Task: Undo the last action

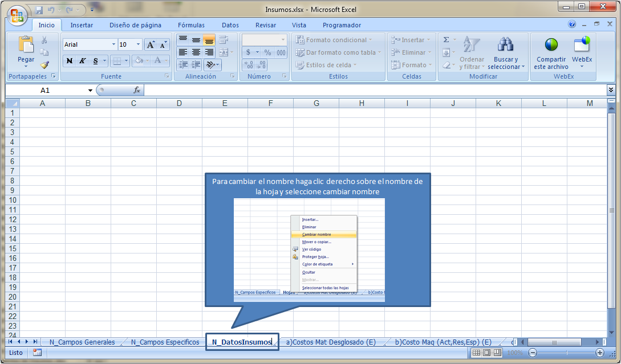Action: point(51,10)
